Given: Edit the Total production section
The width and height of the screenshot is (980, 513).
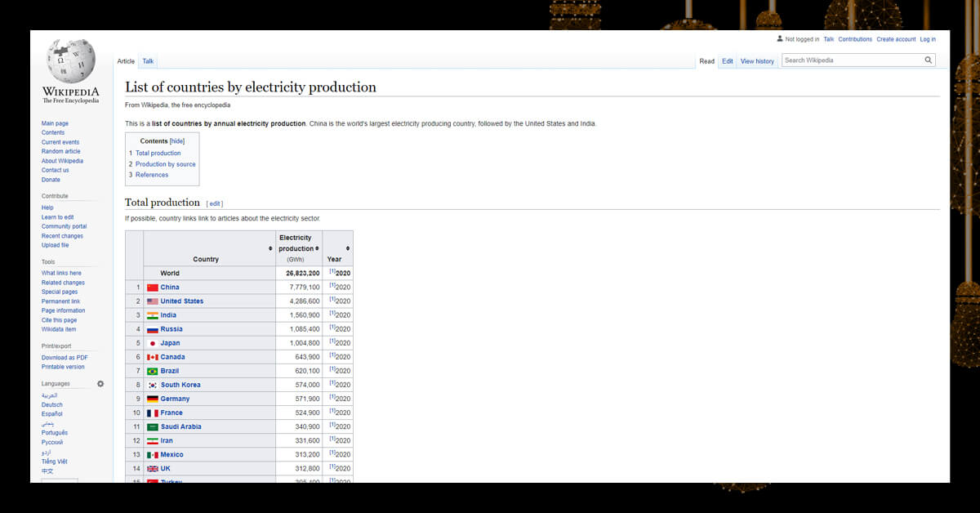Looking at the screenshot, I should [216, 203].
